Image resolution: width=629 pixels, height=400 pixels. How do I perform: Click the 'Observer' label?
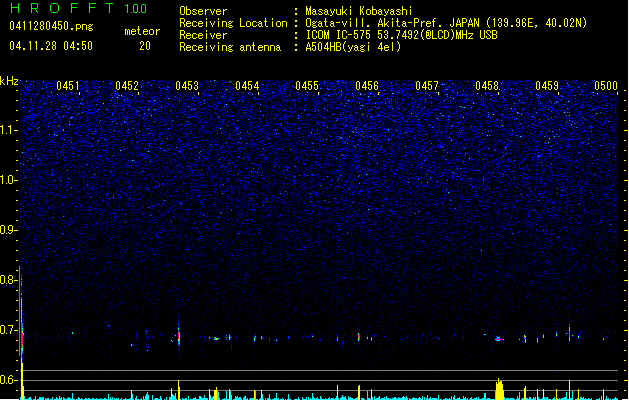[203, 11]
